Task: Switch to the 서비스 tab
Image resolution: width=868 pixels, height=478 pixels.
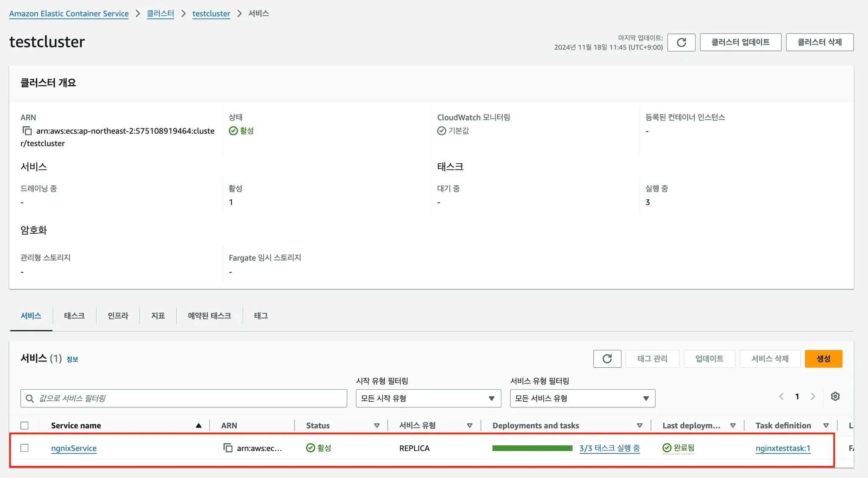Action: click(x=31, y=316)
